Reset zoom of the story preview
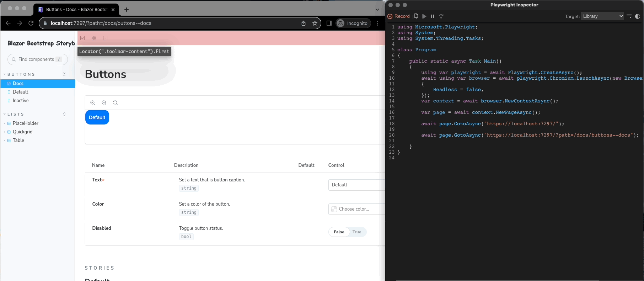Image resolution: width=644 pixels, height=281 pixels. click(116, 103)
